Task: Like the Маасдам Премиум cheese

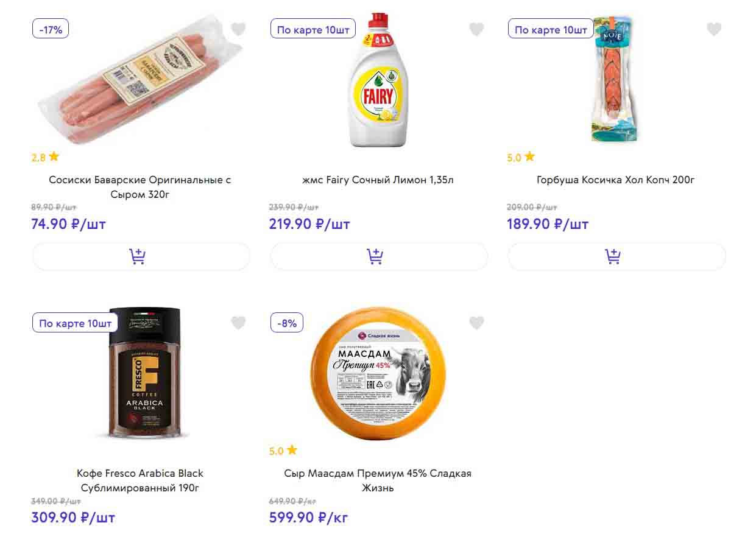Action: pyautogui.click(x=476, y=323)
